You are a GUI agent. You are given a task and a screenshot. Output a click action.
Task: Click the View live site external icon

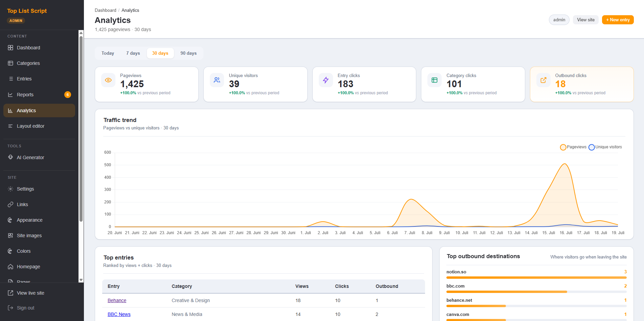click(10, 293)
